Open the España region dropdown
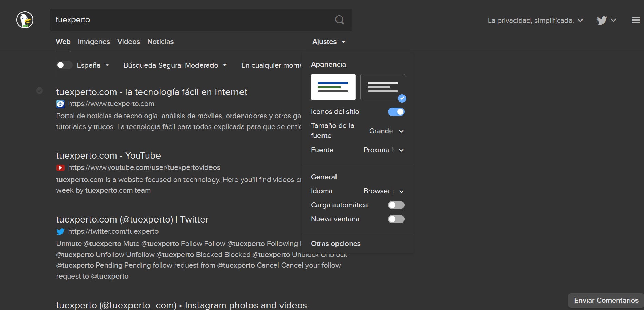 point(93,65)
